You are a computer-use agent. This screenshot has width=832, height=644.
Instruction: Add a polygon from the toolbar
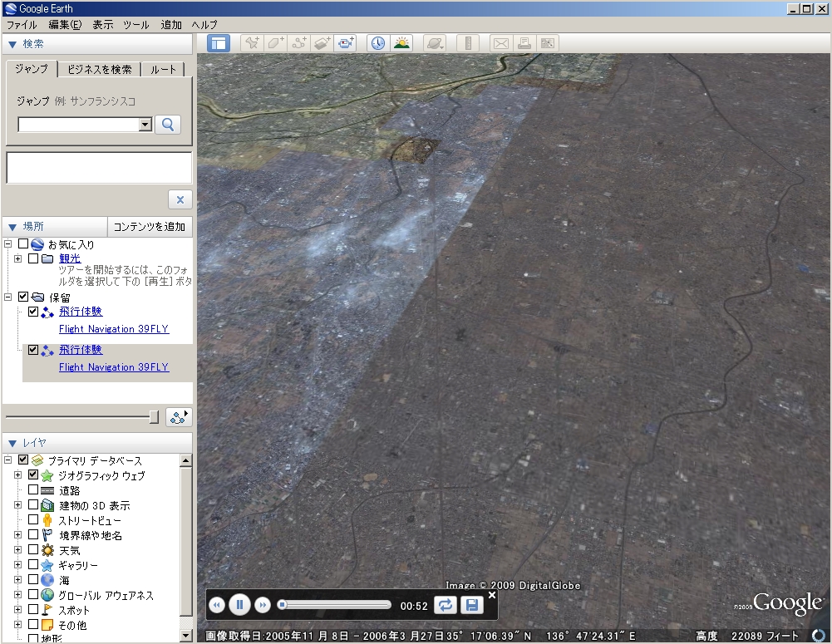point(275,43)
